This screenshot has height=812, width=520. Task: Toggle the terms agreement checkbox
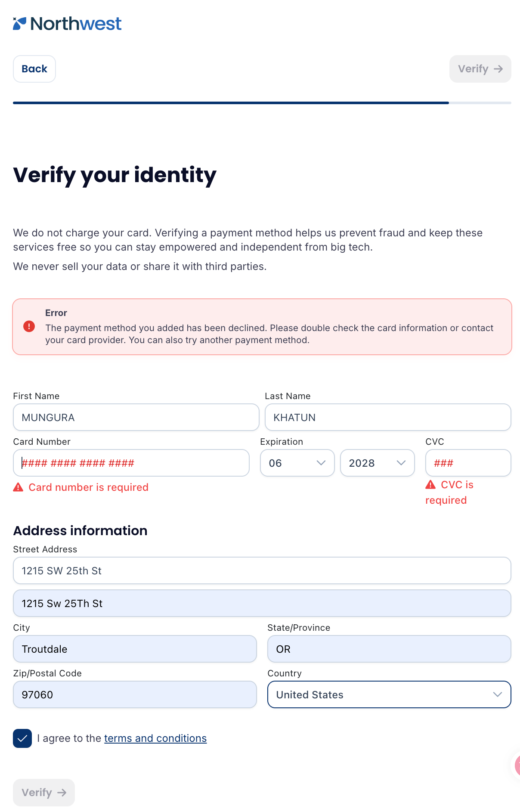(22, 738)
